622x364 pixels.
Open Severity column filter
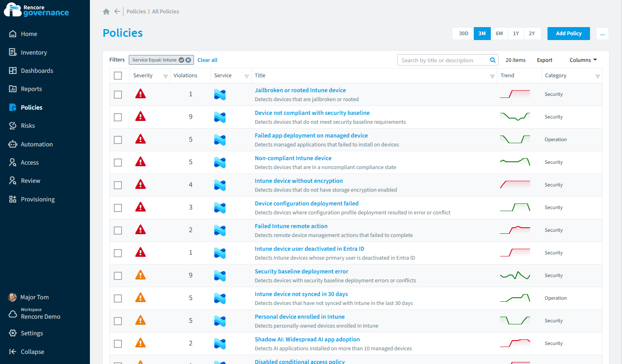click(165, 76)
